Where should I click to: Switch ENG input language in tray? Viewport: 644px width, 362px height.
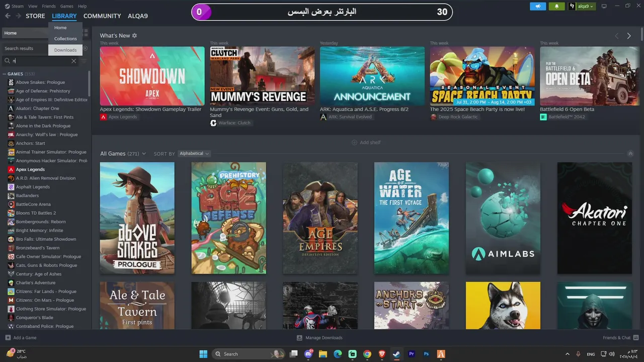591,354
